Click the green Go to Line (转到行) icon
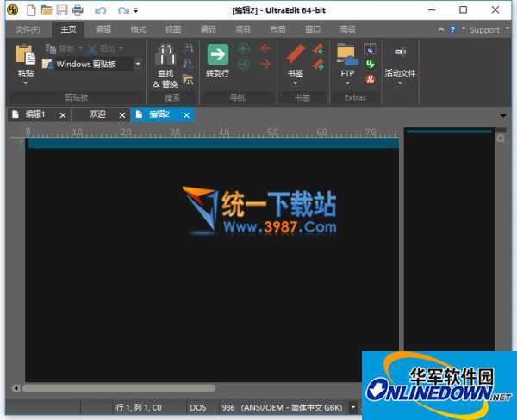Screen dimensions: 517x420 pos(217,56)
